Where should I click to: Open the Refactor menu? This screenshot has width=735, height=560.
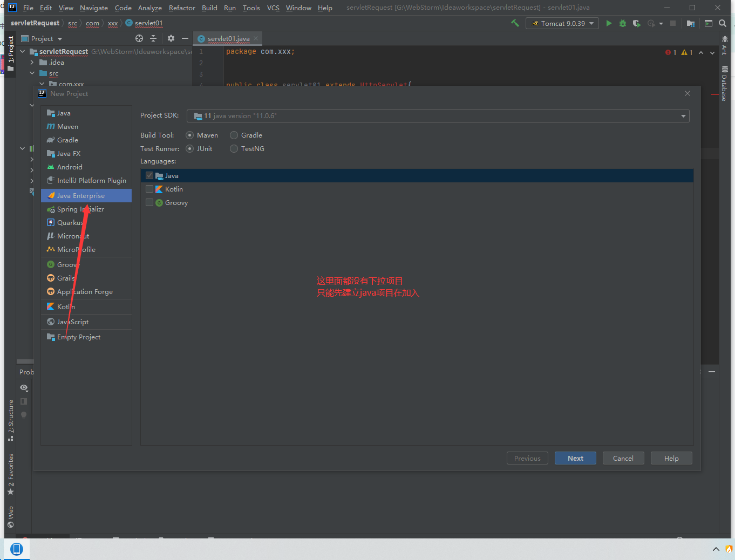click(x=182, y=8)
